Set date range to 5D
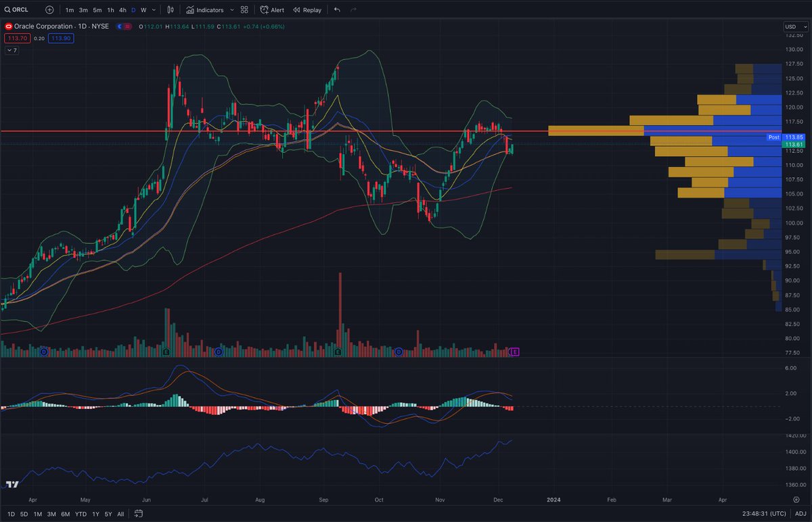Image resolution: width=812 pixels, height=522 pixels. pyautogui.click(x=24, y=514)
